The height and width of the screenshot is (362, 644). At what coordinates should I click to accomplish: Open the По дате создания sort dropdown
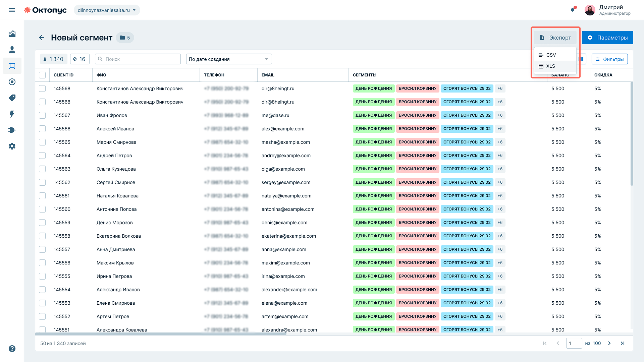pos(229,59)
